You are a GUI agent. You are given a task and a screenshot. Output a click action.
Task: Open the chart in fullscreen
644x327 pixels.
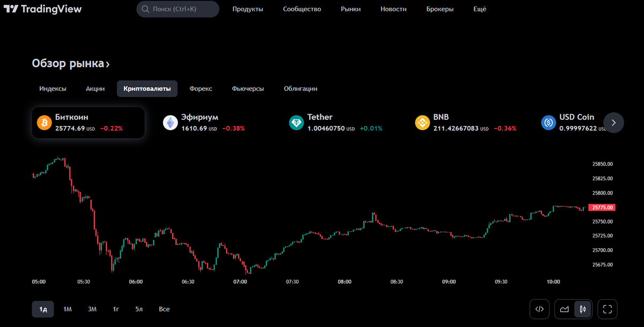608,309
